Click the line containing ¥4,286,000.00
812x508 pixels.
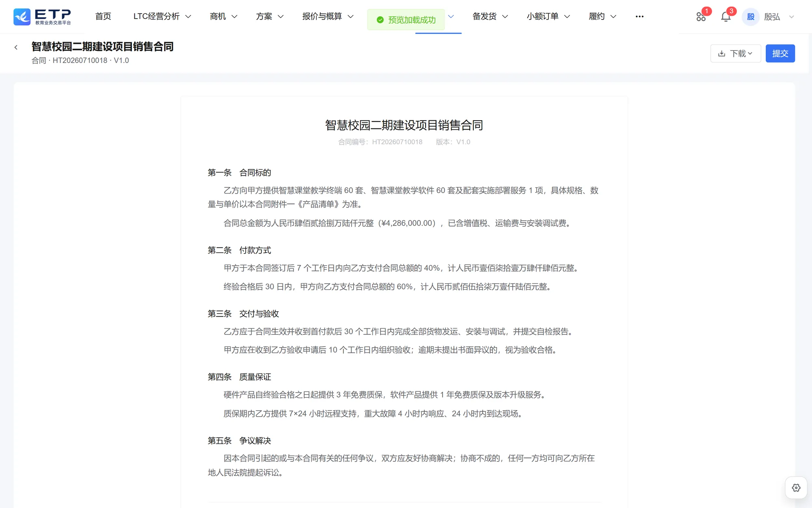(x=398, y=223)
